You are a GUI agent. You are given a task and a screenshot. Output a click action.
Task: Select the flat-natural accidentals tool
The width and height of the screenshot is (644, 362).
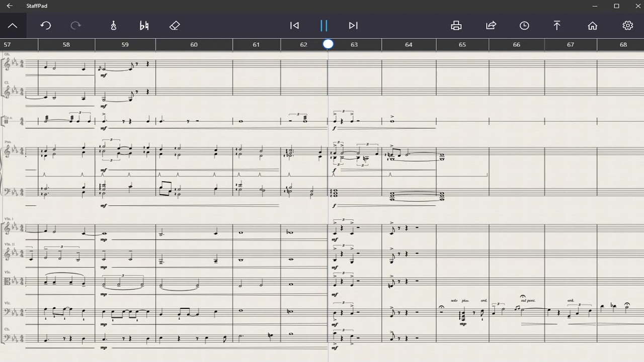coord(144,26)
